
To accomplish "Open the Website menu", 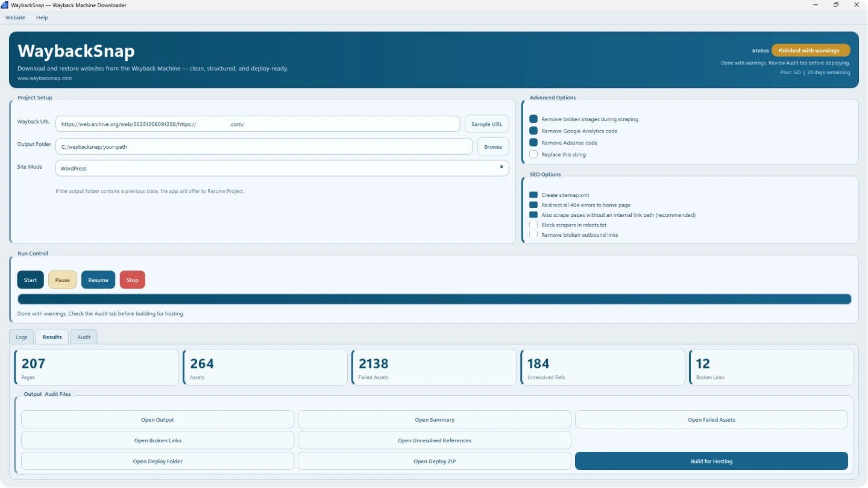I will 15,17.
